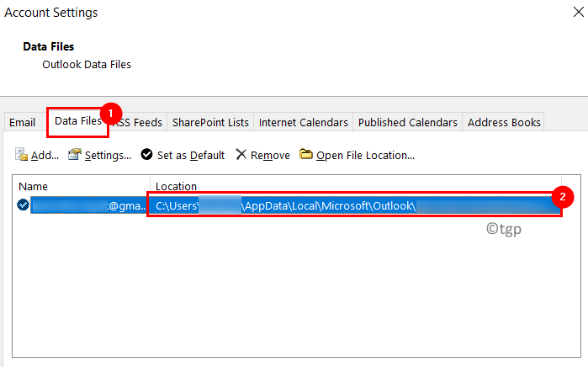Click default checkmark icon beside gmail data file
The width and height of the screenshot is (588, 367).
23,205
